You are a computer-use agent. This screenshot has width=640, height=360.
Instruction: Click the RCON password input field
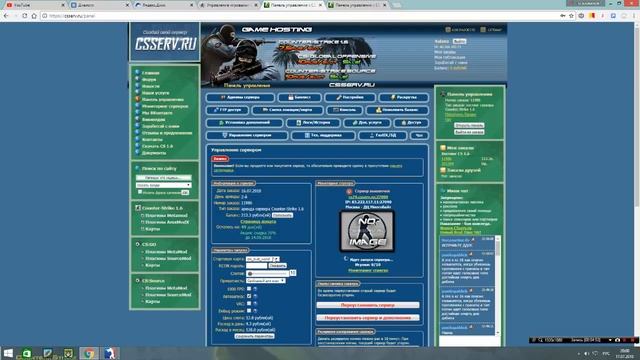tap(256, 266)
